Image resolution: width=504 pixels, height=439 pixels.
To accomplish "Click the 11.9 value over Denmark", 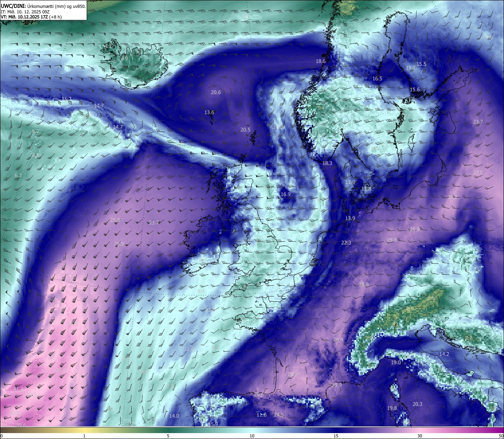I will point(350,182).
